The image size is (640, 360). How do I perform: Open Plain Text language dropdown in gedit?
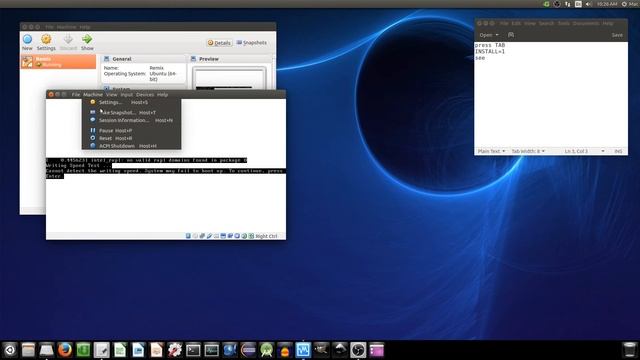coord(491,151)
